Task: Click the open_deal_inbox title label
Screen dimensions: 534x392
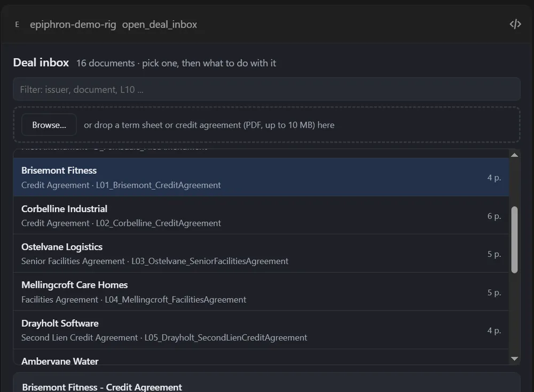Action: pos(159,25)
